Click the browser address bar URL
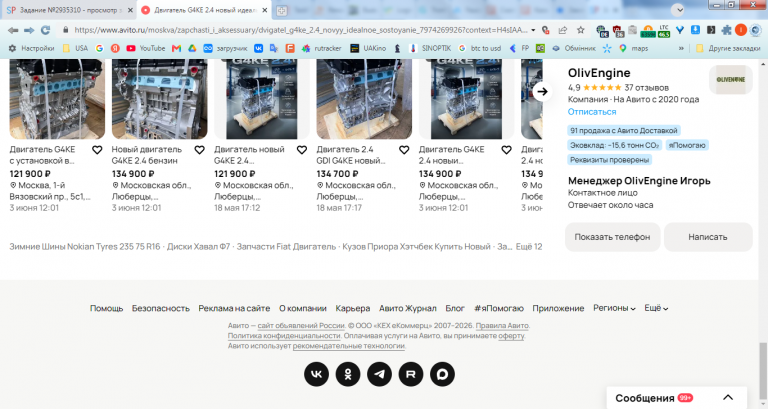The width and height of the screenshot is (768, 409). click(300, 30)
